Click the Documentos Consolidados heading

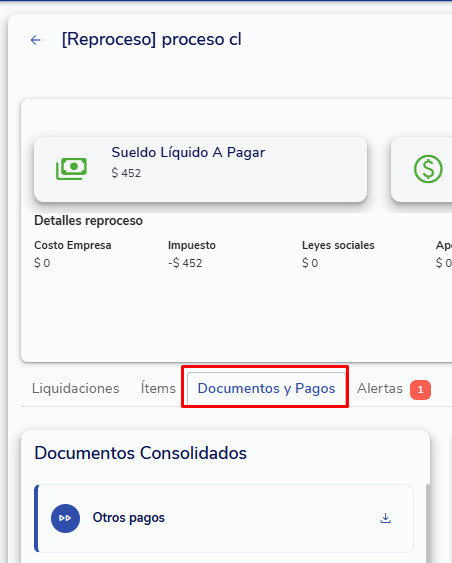point(140,453)
